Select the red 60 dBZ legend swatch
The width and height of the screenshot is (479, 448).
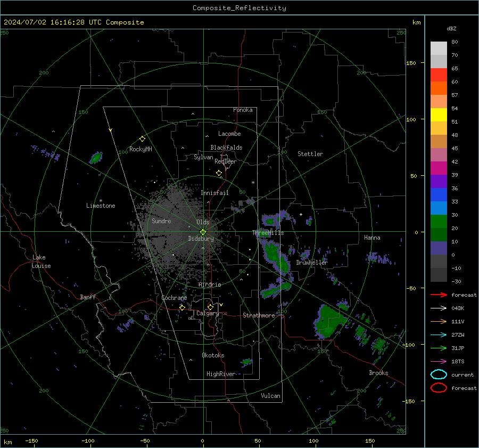(x=439, y=75)
